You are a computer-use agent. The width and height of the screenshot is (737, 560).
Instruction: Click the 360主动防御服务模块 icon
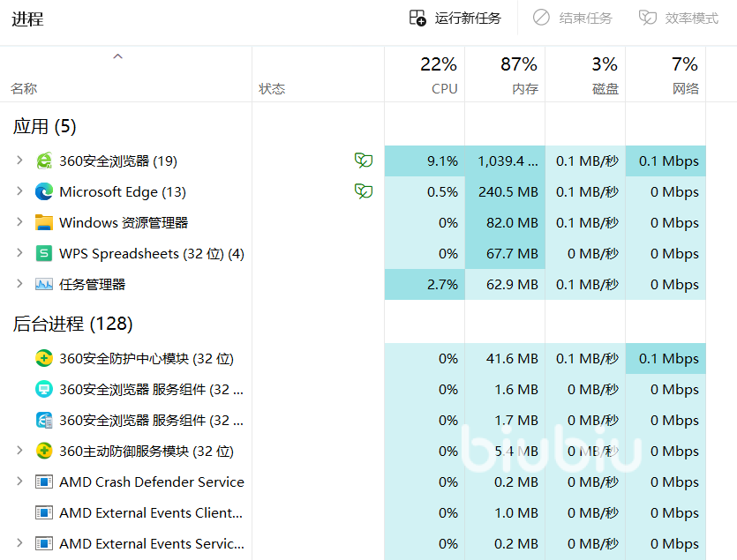click(x=44, y=451)
